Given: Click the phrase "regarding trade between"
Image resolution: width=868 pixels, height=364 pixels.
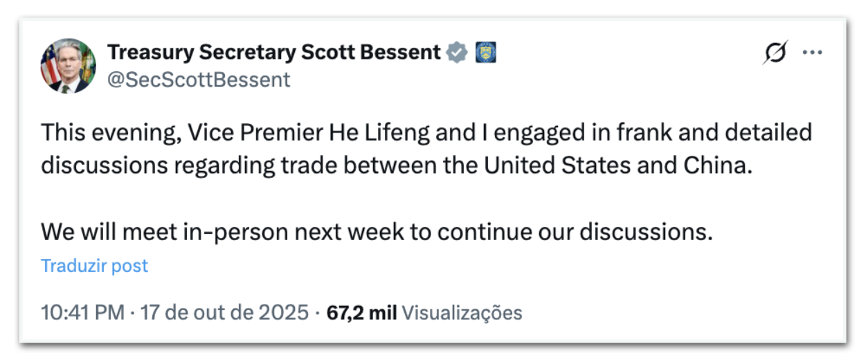Looking at the screenshot, I should 277,166.
